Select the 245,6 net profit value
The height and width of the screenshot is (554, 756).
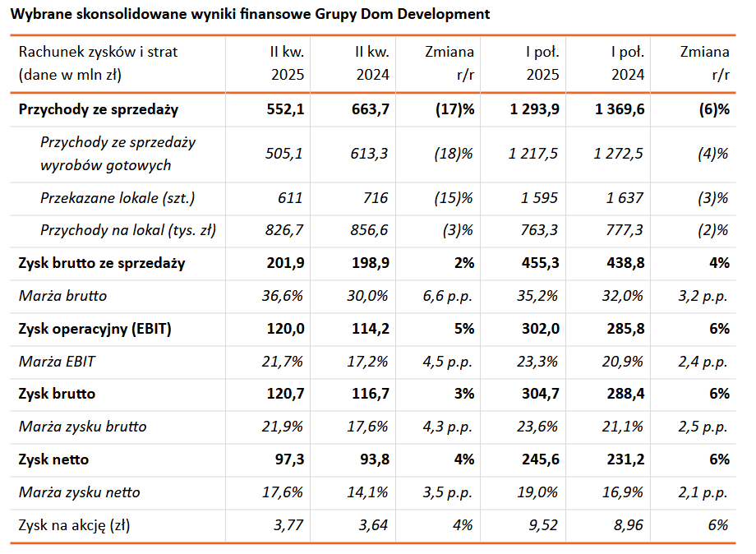[542, 459]
